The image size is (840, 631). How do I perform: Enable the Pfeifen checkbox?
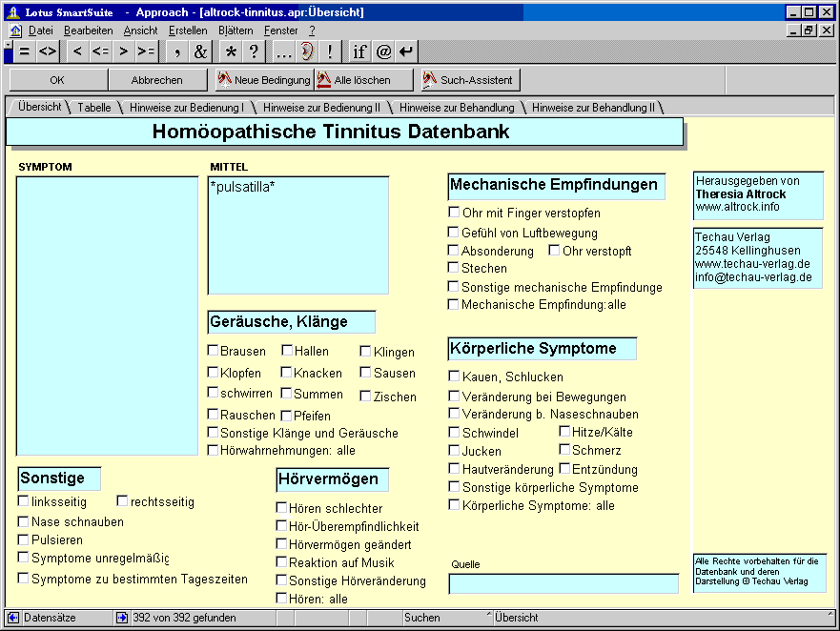(287, 416)
